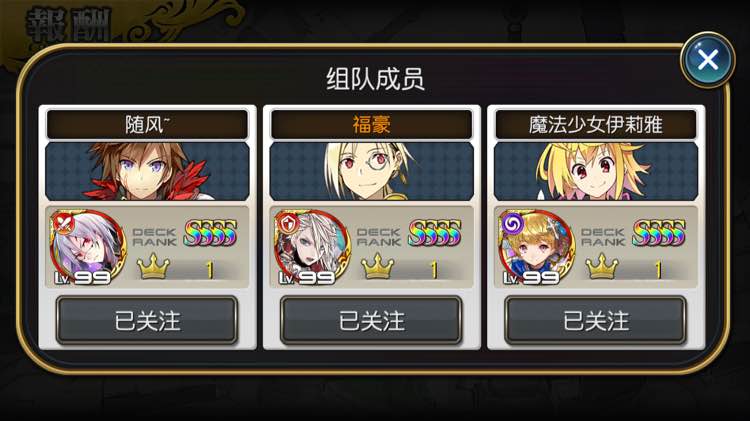
Task: Click the rainbow SSSS rank badge for 魔法少女伊莉雅
Action: (x=659, y=233)
